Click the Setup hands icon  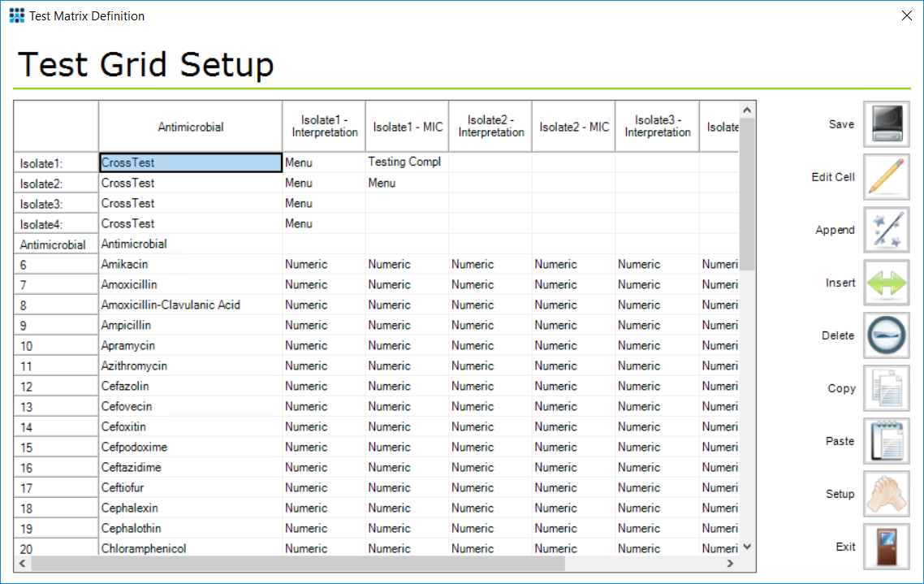(886, 494)
